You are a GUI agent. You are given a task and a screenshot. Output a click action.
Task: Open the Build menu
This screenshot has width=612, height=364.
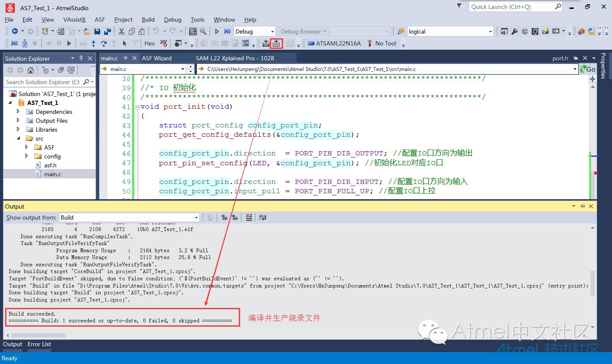148,20
